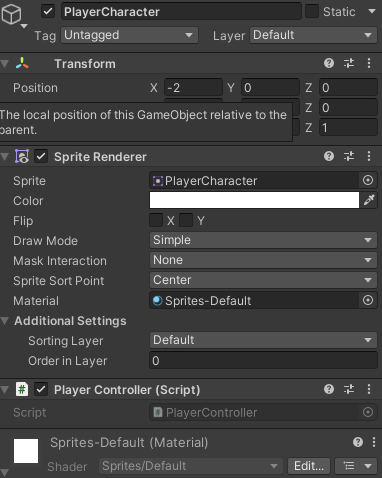Open Sprite Renderer preset selector icon

coord(349,156)
